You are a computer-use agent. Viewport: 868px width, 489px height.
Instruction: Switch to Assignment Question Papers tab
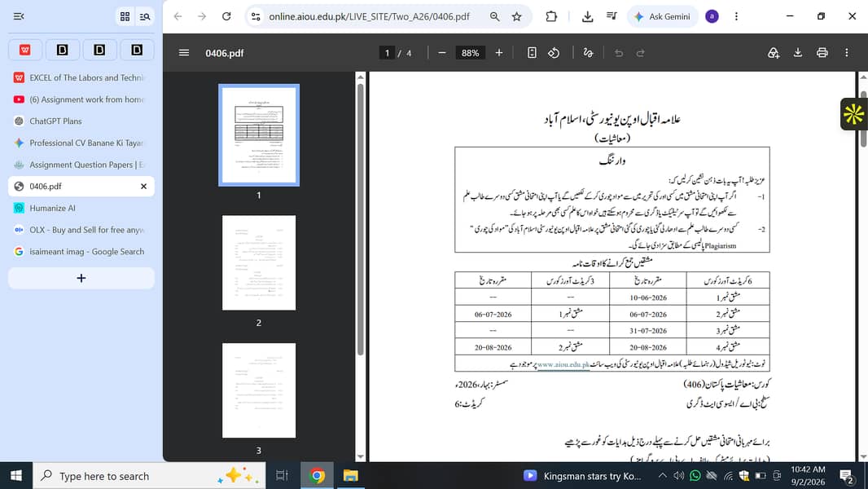[x=81, y=165]
